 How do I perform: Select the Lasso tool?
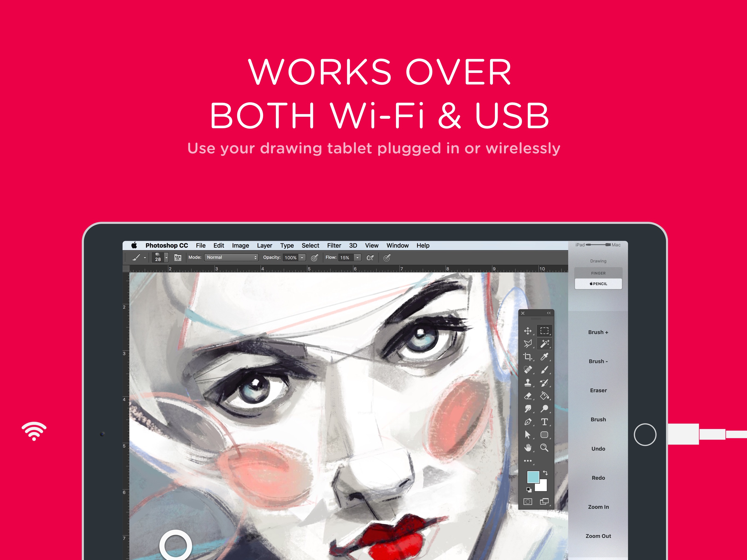(530, 342)
